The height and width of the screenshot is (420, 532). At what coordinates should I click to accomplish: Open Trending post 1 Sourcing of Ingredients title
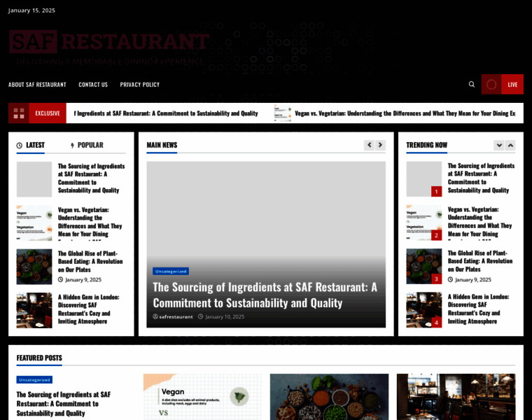[481, 178]
